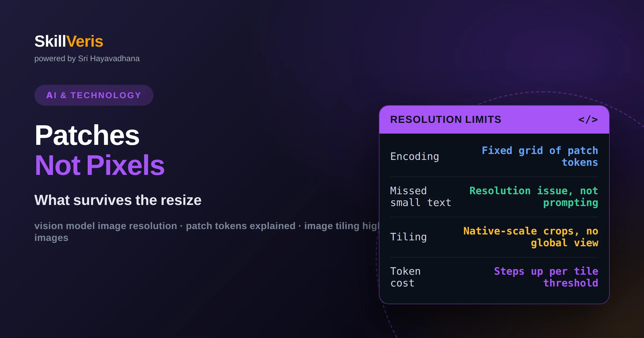This screenshot has height=338, width=644.
Task: Click the patch tokens explained keyword
Action: point(241,226)
